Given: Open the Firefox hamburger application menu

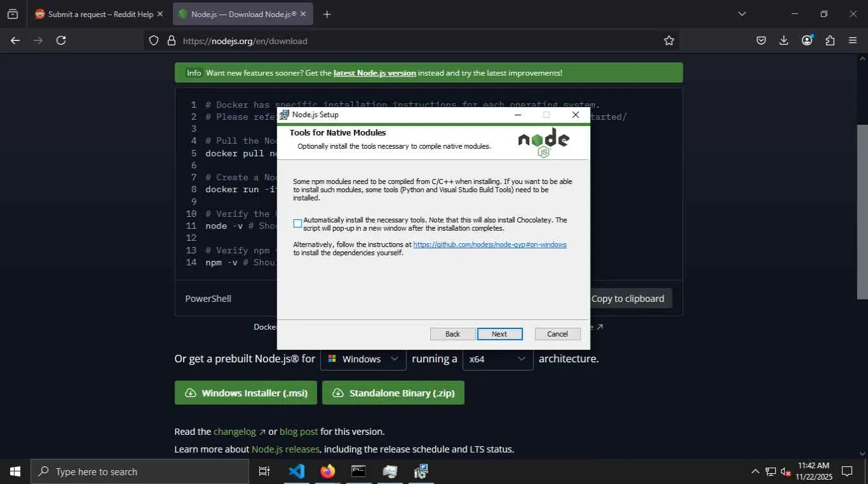Looking at the screenshot, I should 853,40.
